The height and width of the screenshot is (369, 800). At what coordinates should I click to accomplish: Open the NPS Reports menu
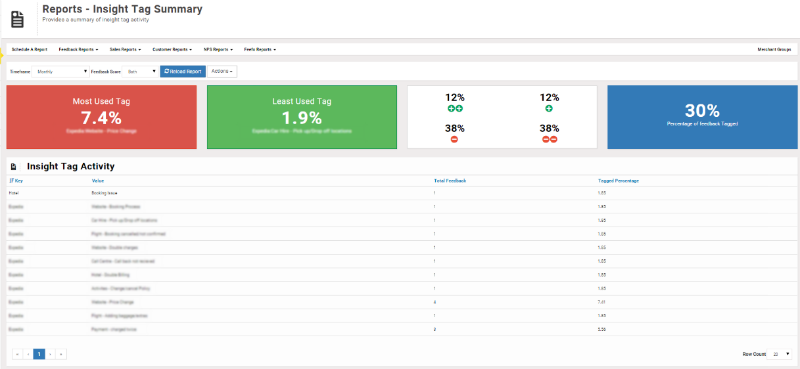218,50
